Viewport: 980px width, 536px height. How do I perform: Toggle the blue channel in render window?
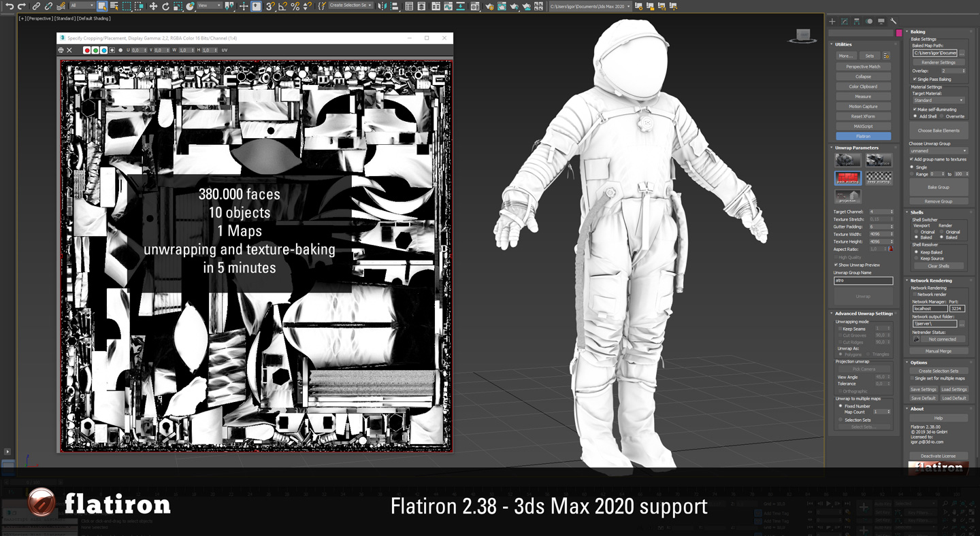[103, 50]
